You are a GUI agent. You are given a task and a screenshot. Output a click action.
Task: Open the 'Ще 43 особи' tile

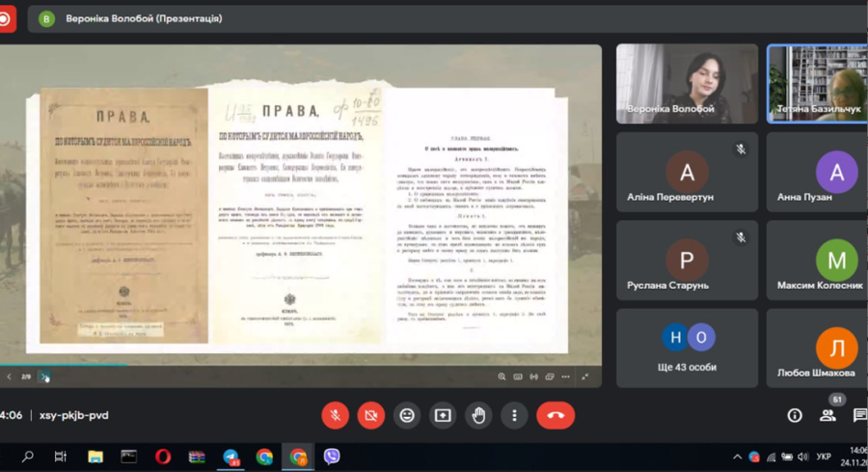point(687,347)
